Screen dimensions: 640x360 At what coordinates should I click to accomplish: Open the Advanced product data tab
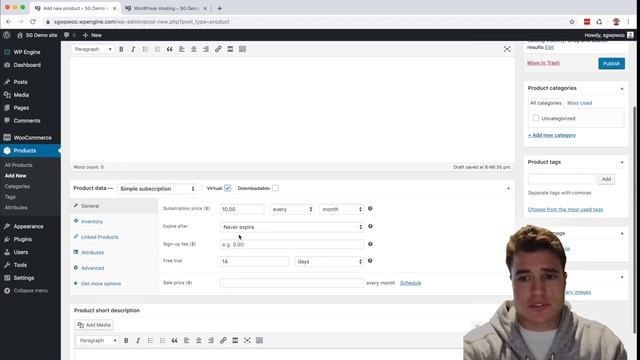92,268
